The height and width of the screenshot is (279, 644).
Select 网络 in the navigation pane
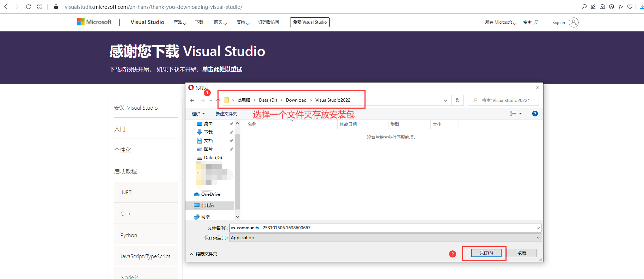coord(206,217)
